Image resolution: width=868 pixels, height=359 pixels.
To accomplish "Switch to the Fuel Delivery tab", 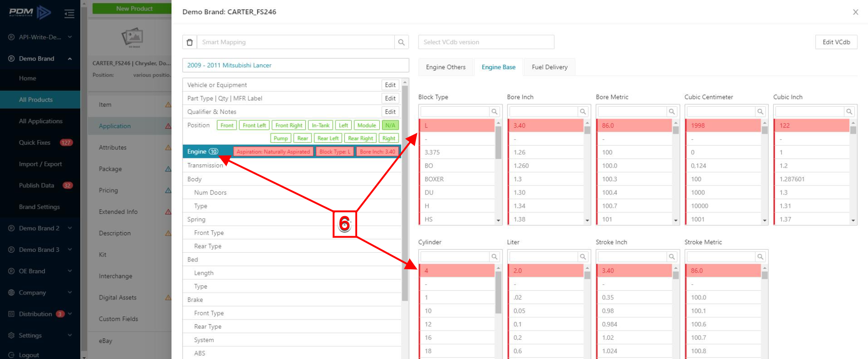I will click(550, 67).
